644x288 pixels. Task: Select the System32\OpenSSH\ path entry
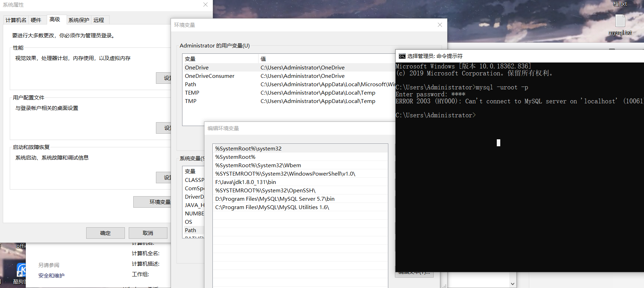pos(300,190)
